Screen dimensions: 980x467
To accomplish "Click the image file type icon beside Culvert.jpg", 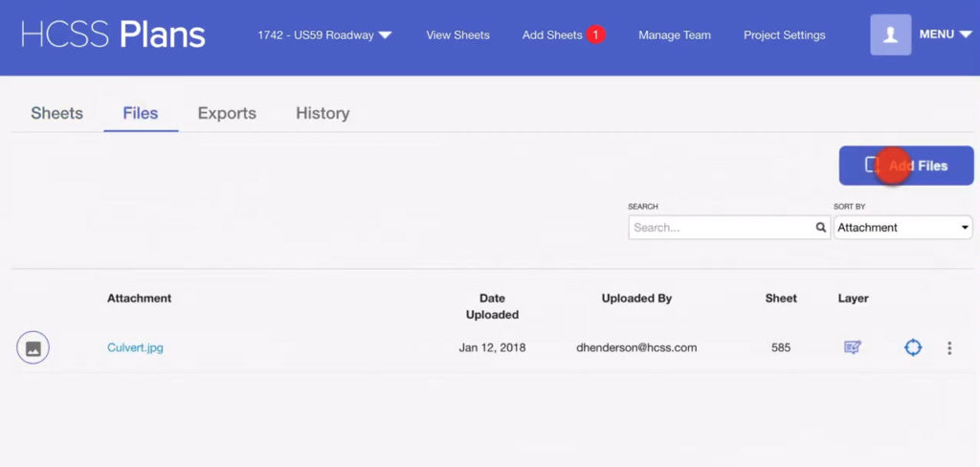I will click(x=33, y=347).
